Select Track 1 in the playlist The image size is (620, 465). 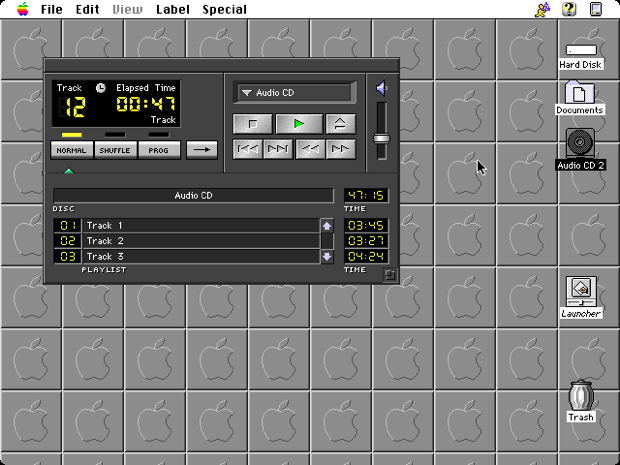click(x=201, y=225)
